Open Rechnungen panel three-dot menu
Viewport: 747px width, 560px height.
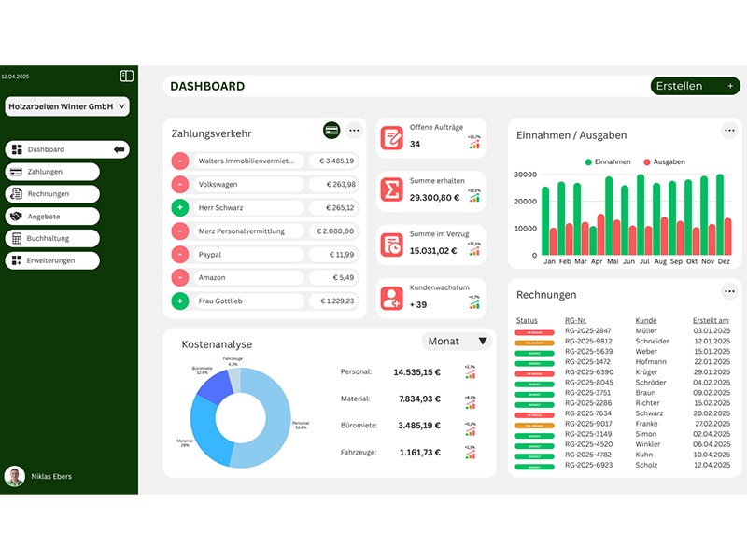coord(729,291)
